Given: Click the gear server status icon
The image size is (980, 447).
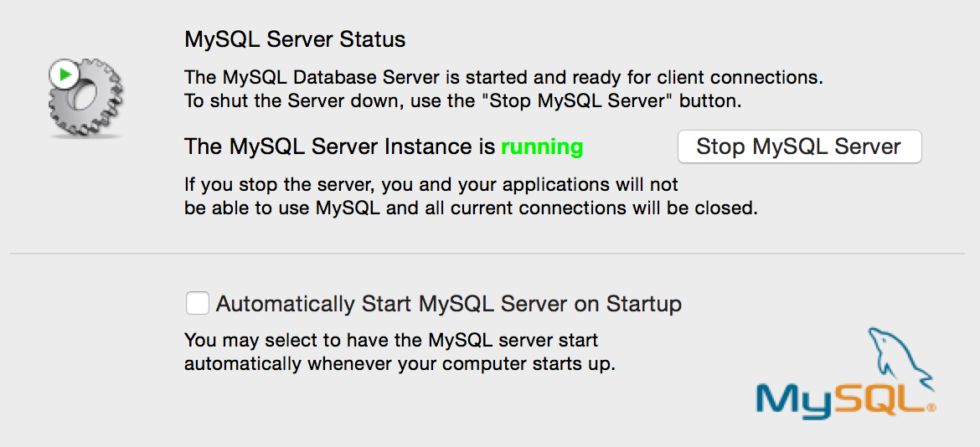Looking at the screenshot, I should click(85, 97).
